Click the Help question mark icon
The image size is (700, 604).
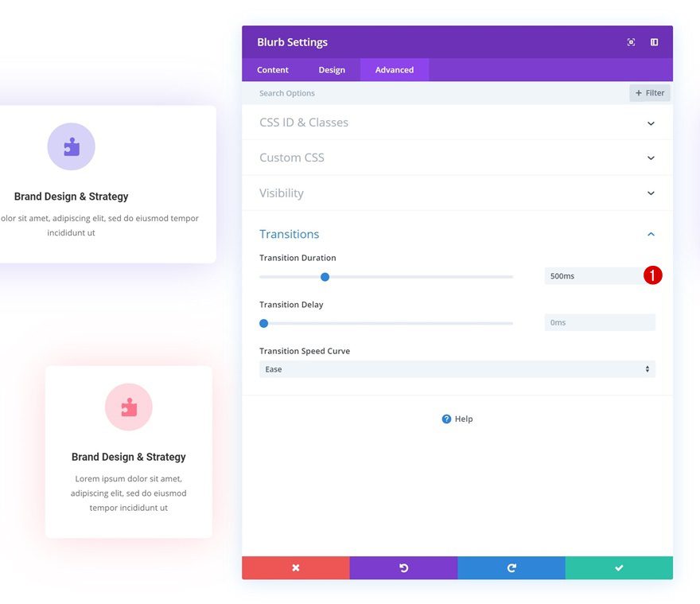tap(446, 419)
